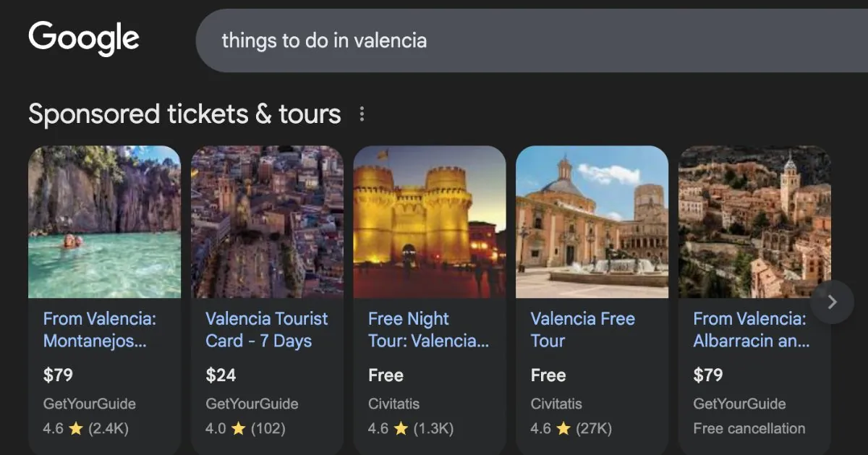
Task: Open the From Valencia: Montanejos link
Action: pyautogui.click(x=100, y=330)
